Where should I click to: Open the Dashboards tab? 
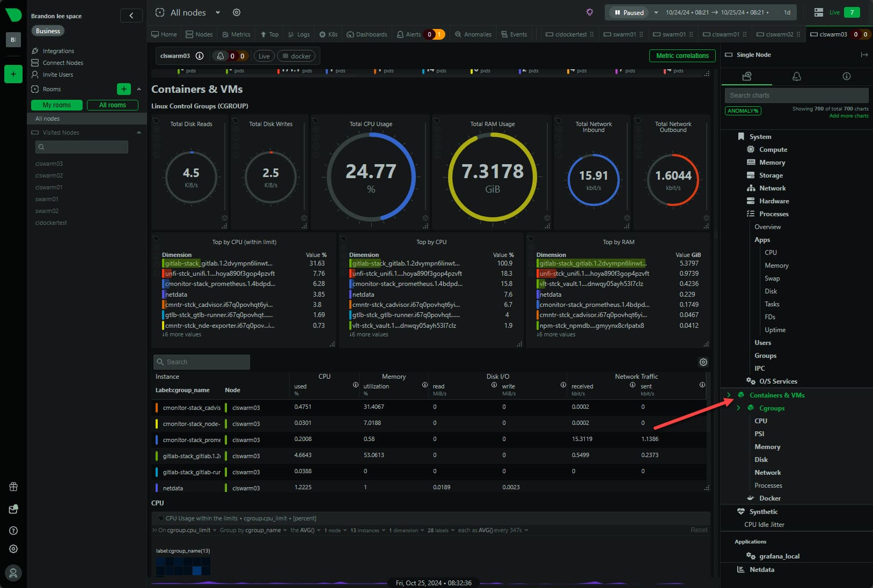[367, 34]
